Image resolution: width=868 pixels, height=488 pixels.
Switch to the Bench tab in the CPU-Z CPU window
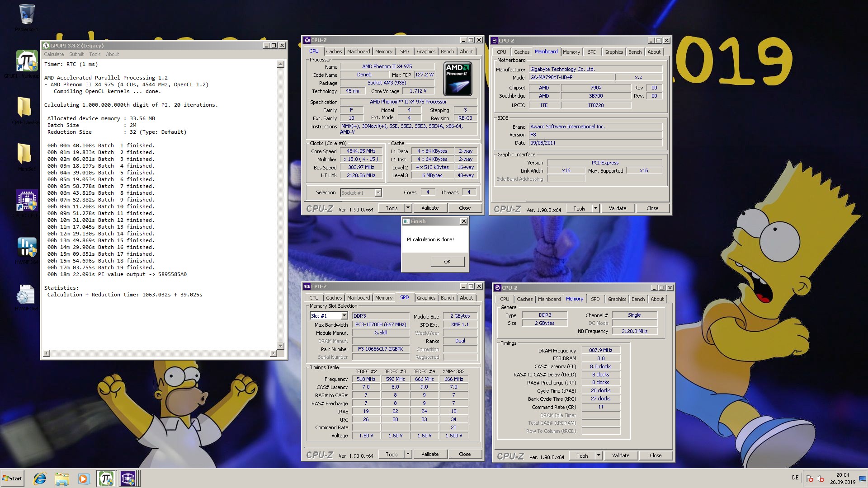coord(447,52)
